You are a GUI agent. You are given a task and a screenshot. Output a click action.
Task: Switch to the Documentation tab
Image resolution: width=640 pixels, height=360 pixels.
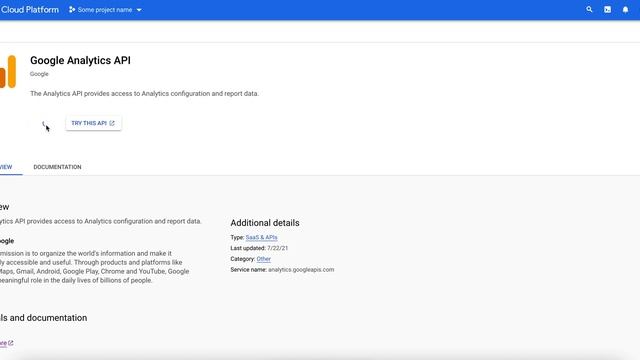[x=57, y=167]
